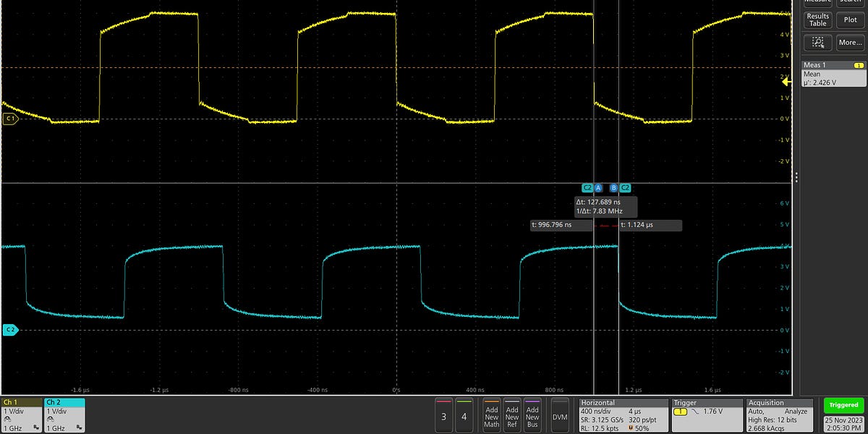Click the draw-a-box zoom icon
This screenshot has width=868, height=434.
point(818,43)
